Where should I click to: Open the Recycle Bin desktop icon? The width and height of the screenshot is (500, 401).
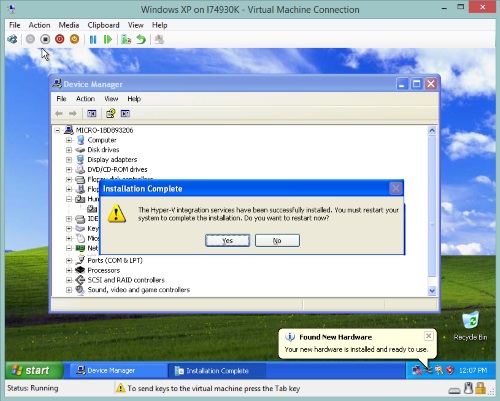[470, 326]
